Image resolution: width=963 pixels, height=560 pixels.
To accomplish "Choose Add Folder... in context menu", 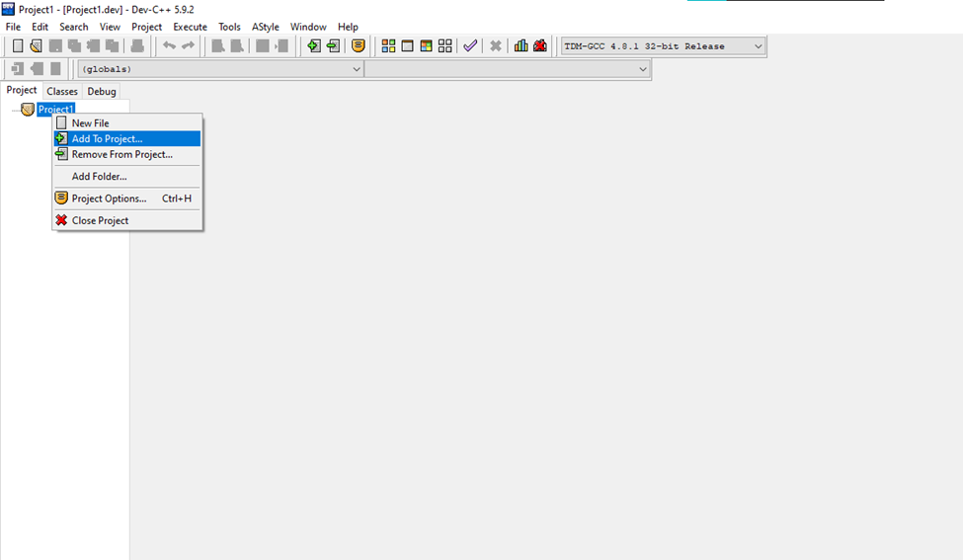I will 127,176.
